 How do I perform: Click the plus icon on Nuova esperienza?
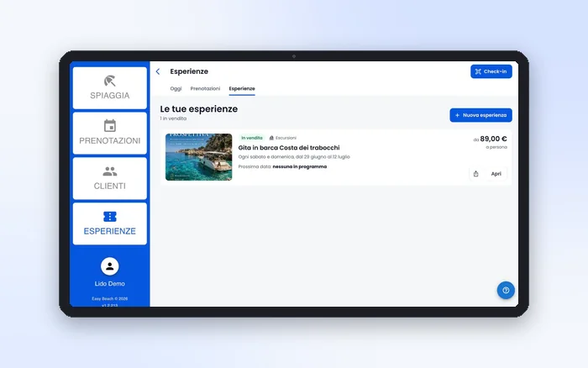point(457,115)
